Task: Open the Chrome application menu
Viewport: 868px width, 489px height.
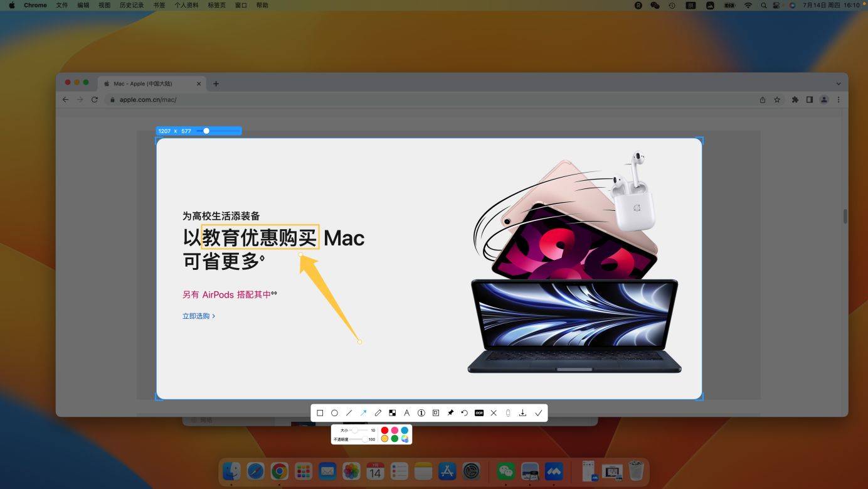Action: (35, 5)
